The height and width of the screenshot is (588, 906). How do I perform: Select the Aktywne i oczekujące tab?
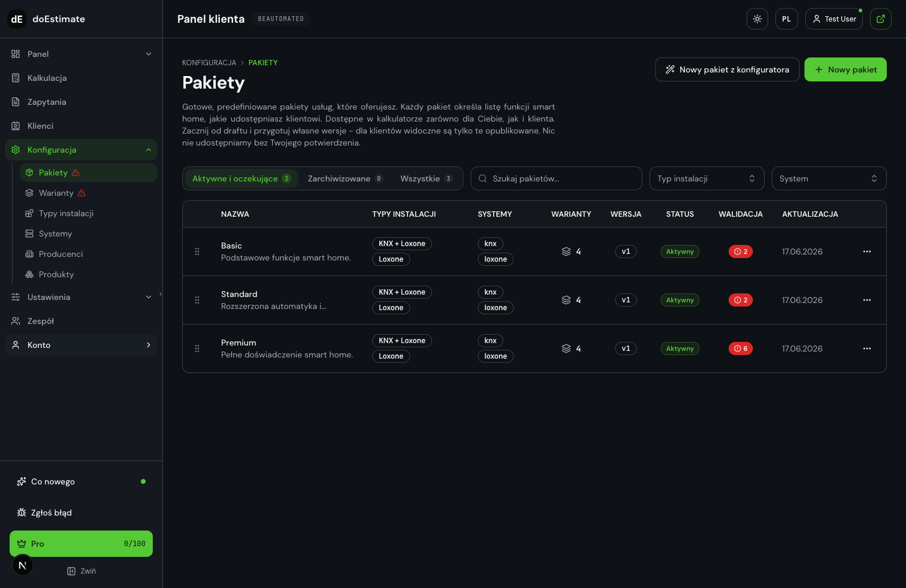click(x=241, y=178)
